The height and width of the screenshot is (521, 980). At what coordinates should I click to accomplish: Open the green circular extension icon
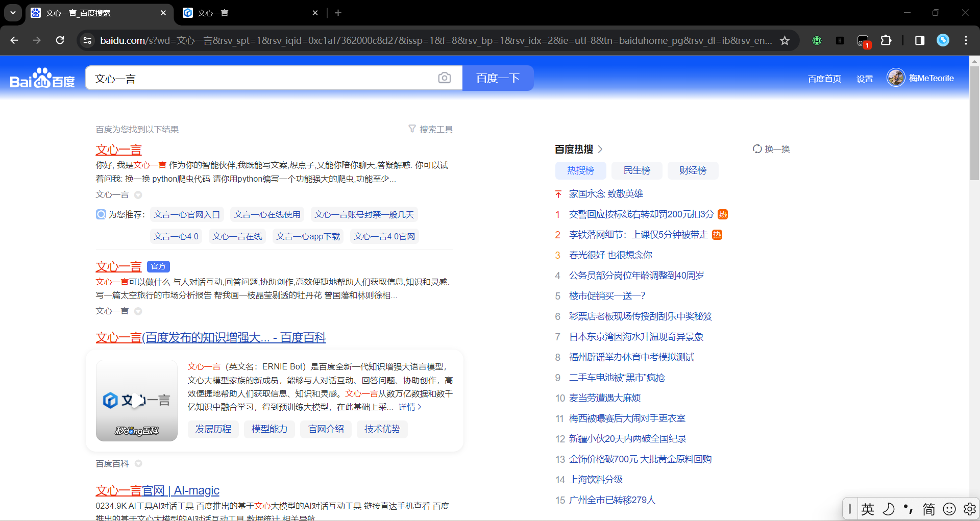point(817,40)
